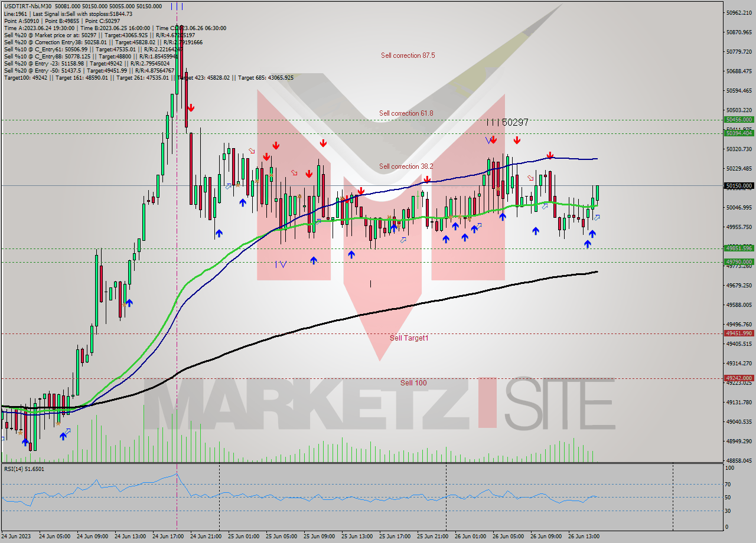Click the 'Sell correction 87.5' label
Image resolution: width=756 pixels, height=543 pixels.
(x=408, y=55)
